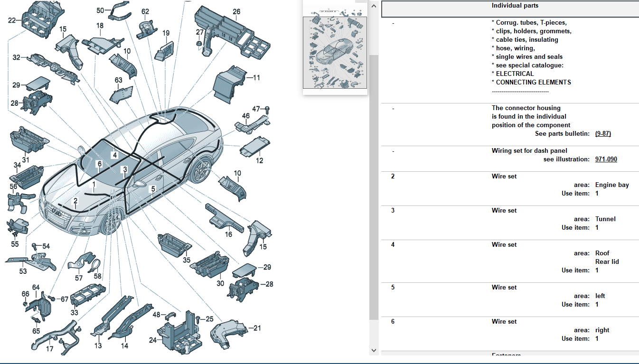Click callout number 26 in the diagram
The height and width of the screenshot is (364, 639).
tap(236, 11)
